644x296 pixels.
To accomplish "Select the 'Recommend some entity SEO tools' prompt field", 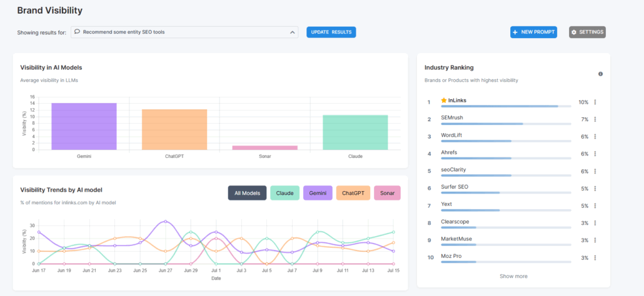I will [x=184, y=32].
